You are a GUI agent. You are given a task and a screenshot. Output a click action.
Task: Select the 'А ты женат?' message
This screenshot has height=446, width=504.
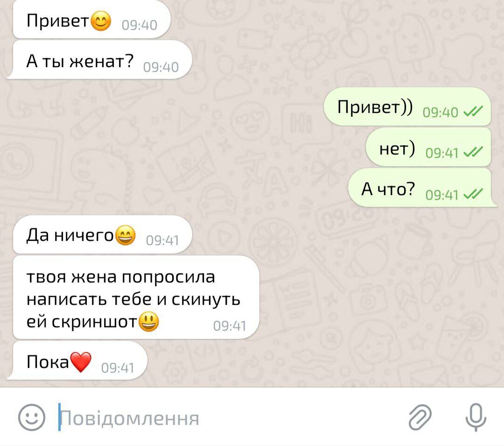point(99,60)
